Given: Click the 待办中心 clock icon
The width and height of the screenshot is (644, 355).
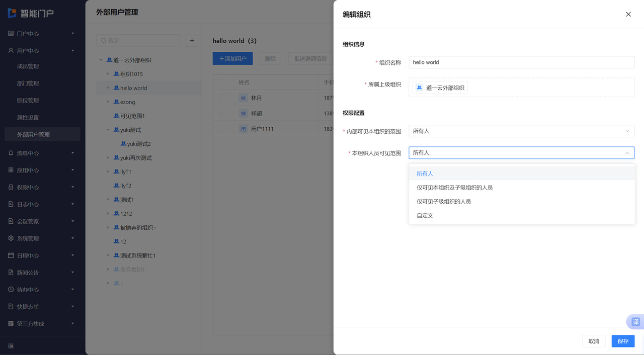Looking at the screenshot, I should click(11, 290).
